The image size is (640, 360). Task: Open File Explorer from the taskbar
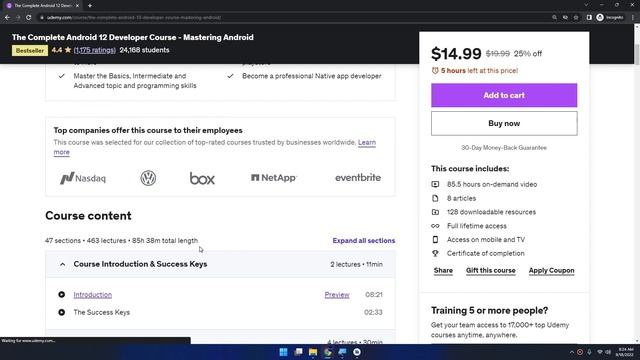point(313,352)
